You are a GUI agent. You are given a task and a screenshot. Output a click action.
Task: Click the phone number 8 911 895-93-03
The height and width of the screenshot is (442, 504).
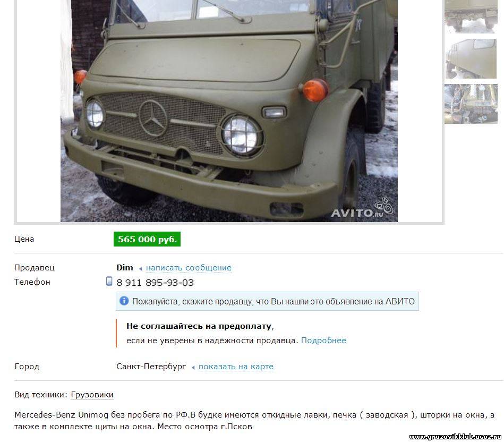[x=155, y=283]
